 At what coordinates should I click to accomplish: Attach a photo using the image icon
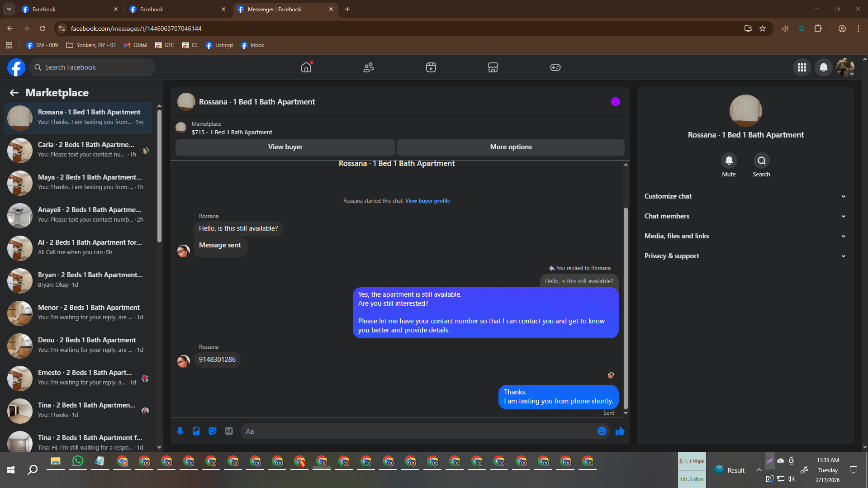click(x=196, y=431)
